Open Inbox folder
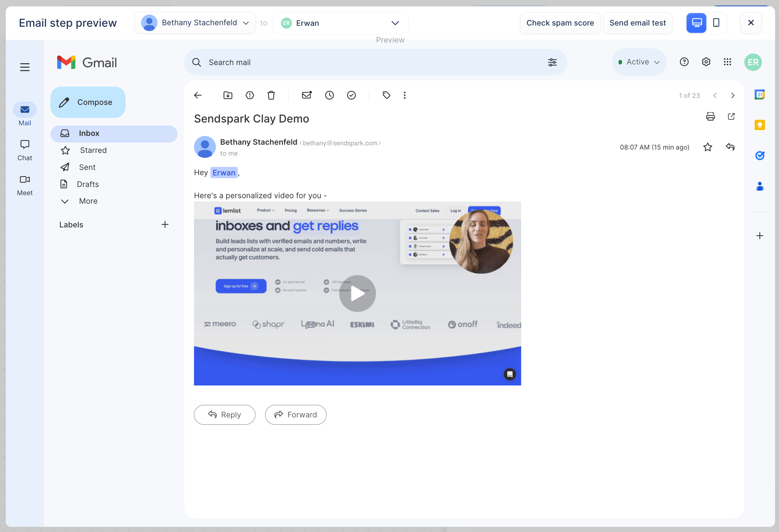The image size is (779, 532). click(x=114, y=133)
